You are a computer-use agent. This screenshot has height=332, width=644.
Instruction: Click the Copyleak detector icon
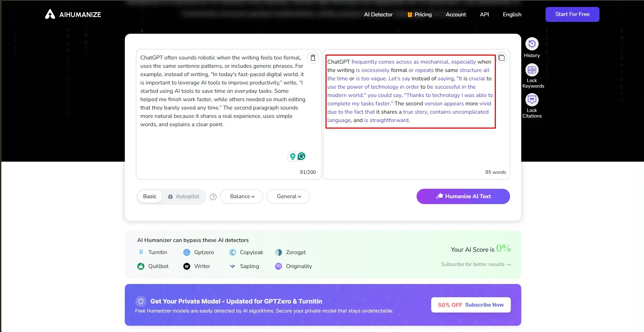[x=233, y=252]
